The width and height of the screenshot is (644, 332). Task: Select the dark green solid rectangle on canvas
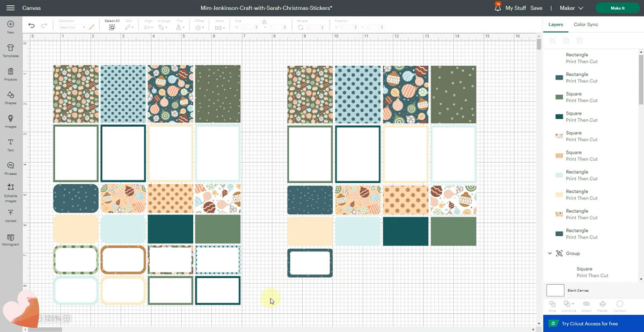pos(170,229)
